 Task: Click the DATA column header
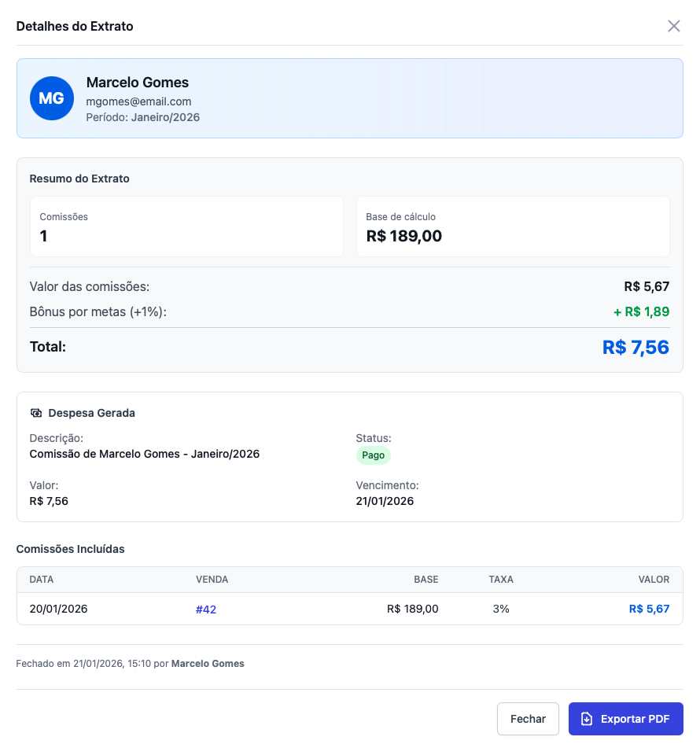42,580
